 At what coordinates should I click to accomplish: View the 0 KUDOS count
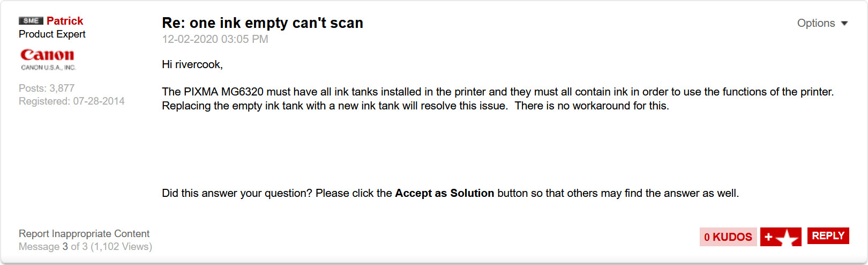pyautogui.click(x=728, y=237)
